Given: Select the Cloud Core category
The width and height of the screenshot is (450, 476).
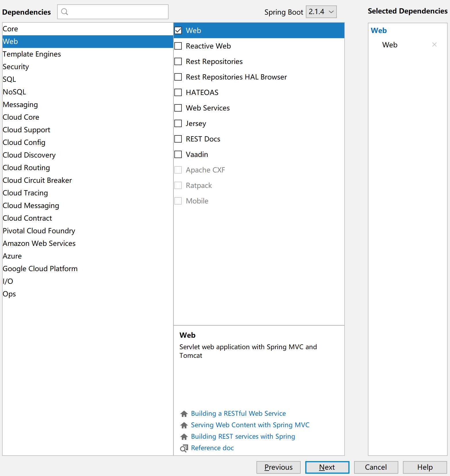Looking at the screenshot, I should coord(88,117).
